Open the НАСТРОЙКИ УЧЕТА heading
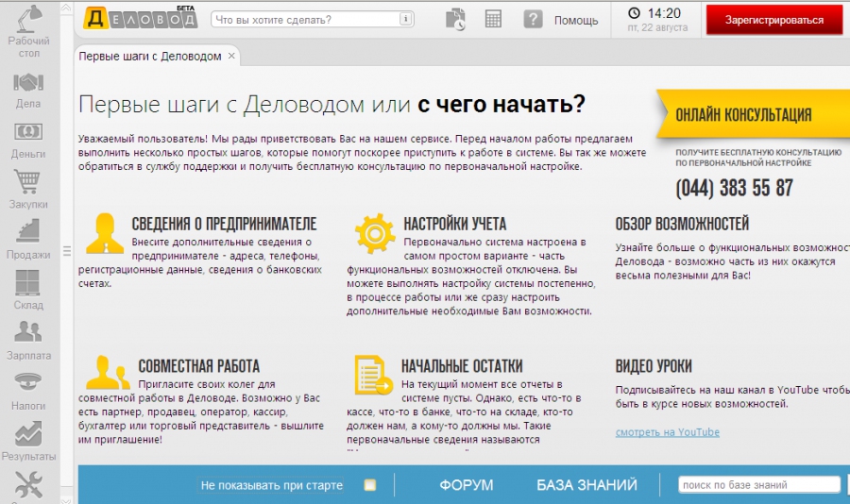The width and height of the screenshot is (850, 504). click(x=455, y=224)
